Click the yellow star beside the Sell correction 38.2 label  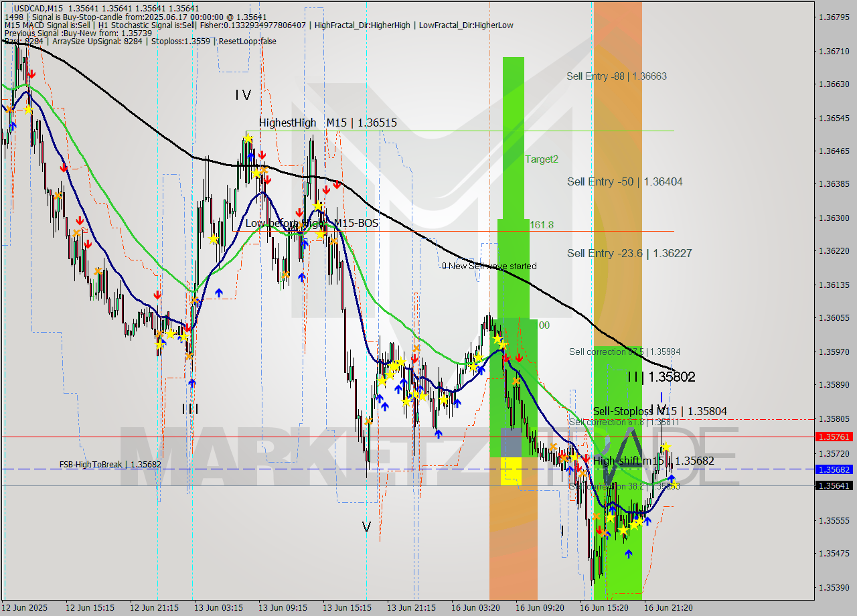[675, 487]
